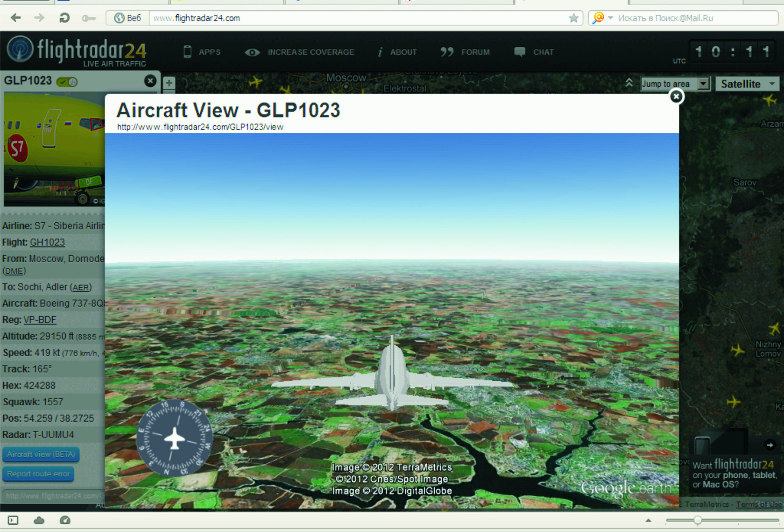Click the GLP1023/view URL under the title

coord(200,127)
